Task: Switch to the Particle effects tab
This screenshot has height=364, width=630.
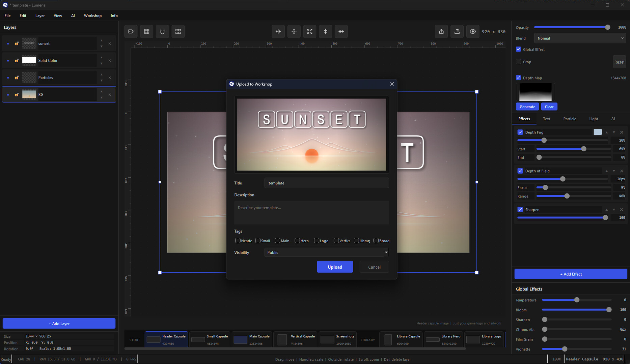Action: [x=570, y=119]
